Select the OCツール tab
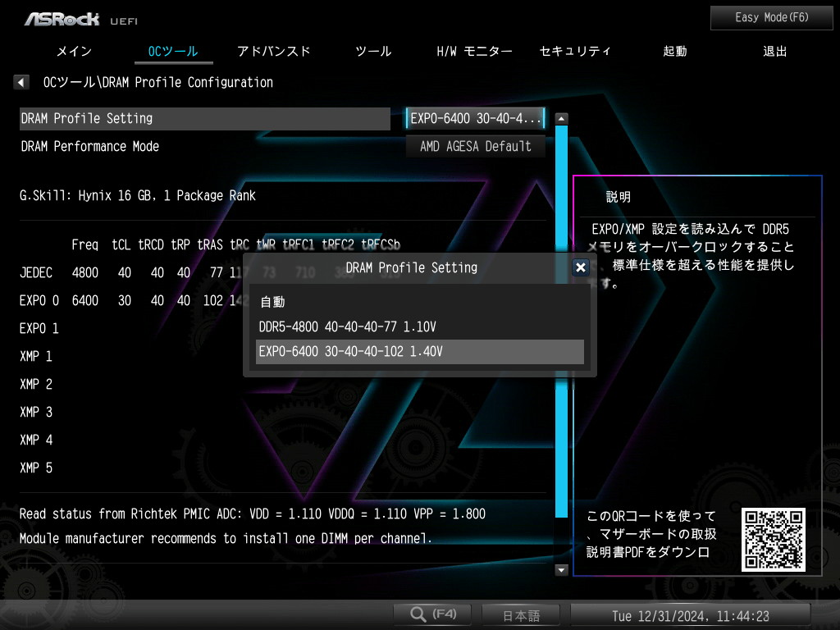The width and height of the screenshot is (840, 630). pos(173,52)
